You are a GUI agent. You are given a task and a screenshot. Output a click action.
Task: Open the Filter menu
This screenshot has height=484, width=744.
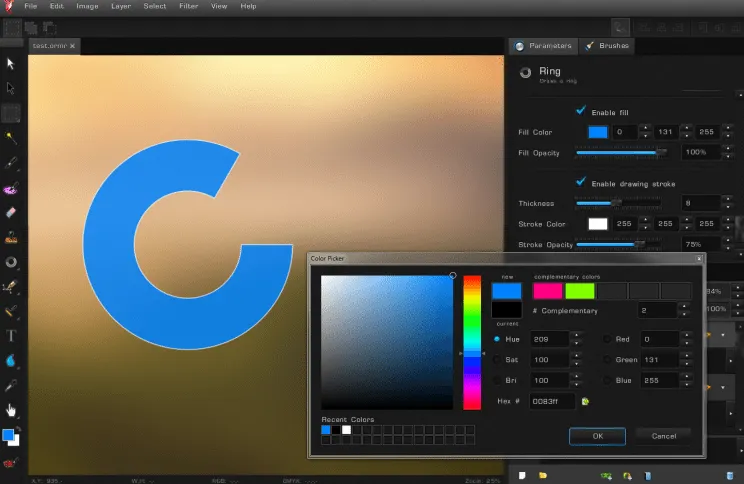[188, 6]
